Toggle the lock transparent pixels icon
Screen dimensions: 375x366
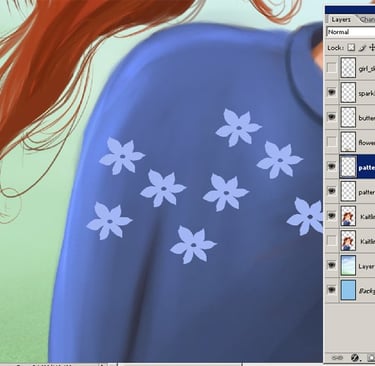[351, 48]
